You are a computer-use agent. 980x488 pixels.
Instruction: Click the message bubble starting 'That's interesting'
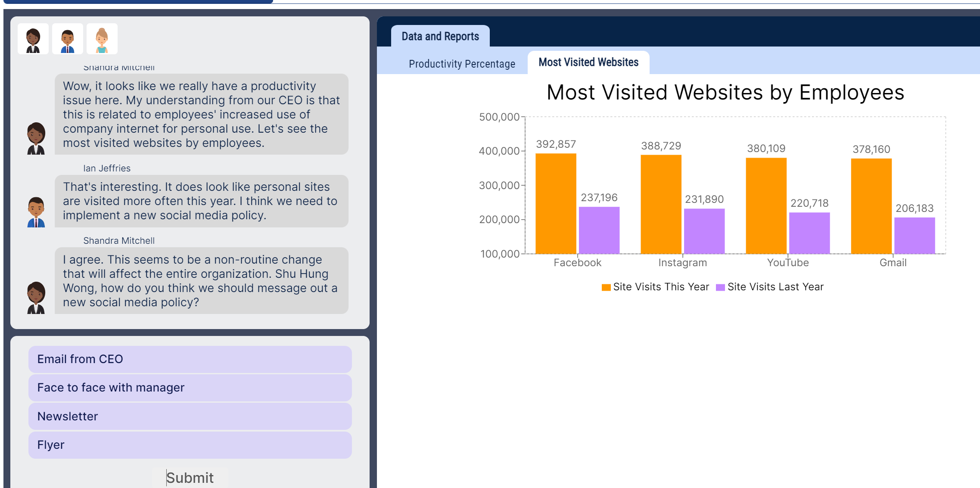point(202,201)
